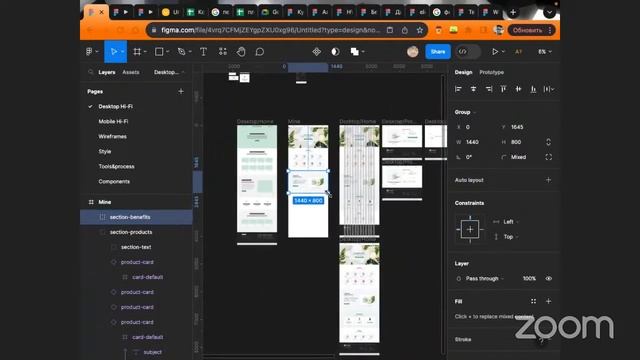Viewport: 640px width, 360px height.
Task: Click the Create component icon
Action: tap(317, 52)
